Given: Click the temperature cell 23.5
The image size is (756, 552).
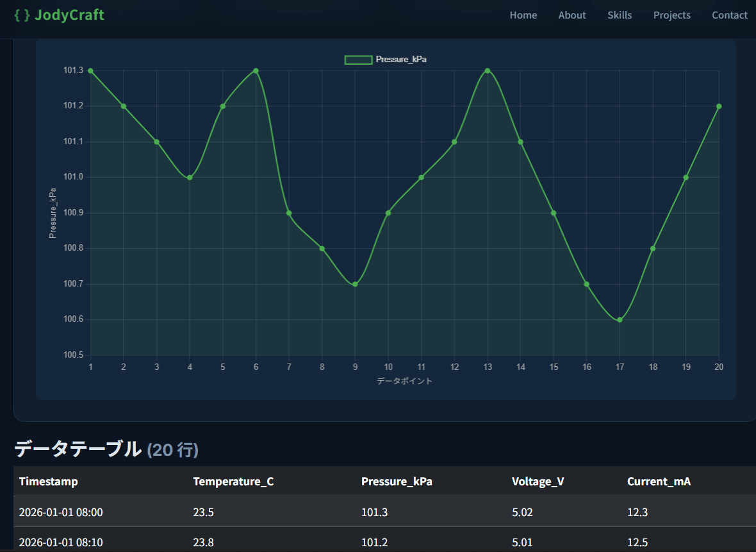Looking at the screenshot, I should [x=204, y=512].
